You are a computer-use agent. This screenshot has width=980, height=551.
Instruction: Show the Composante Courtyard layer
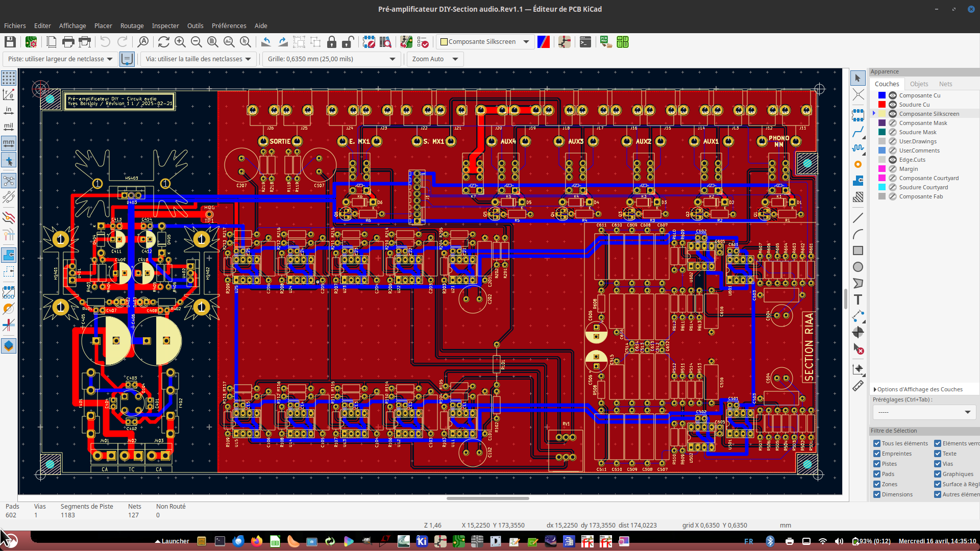(x=893, y=178)
